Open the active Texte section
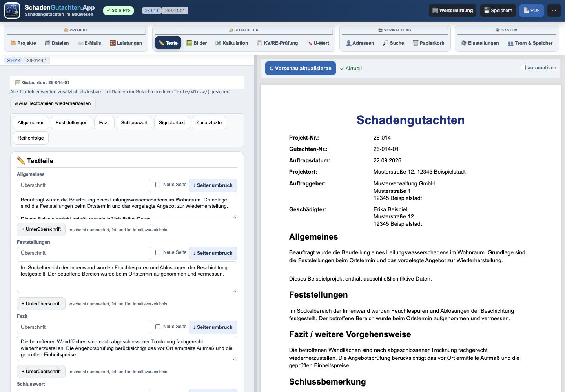The width and height of the screenshot is (565, 392). click(168, 43)
